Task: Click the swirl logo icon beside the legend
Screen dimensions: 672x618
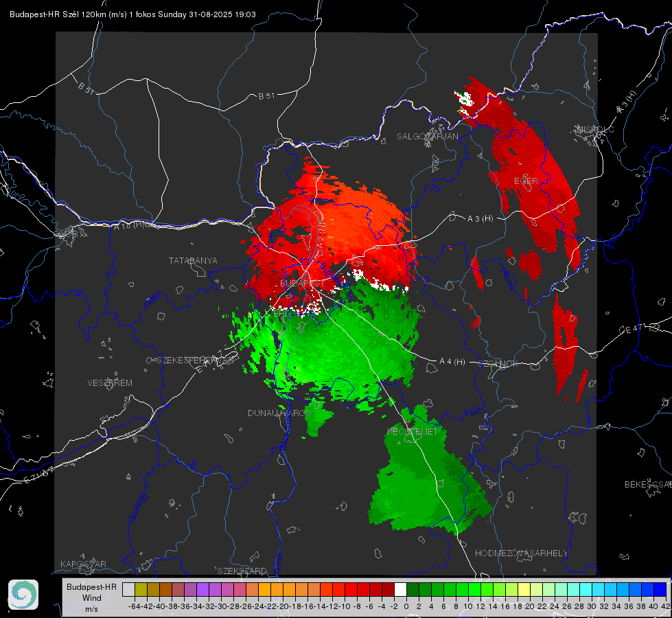Action: tap(23, 595)
